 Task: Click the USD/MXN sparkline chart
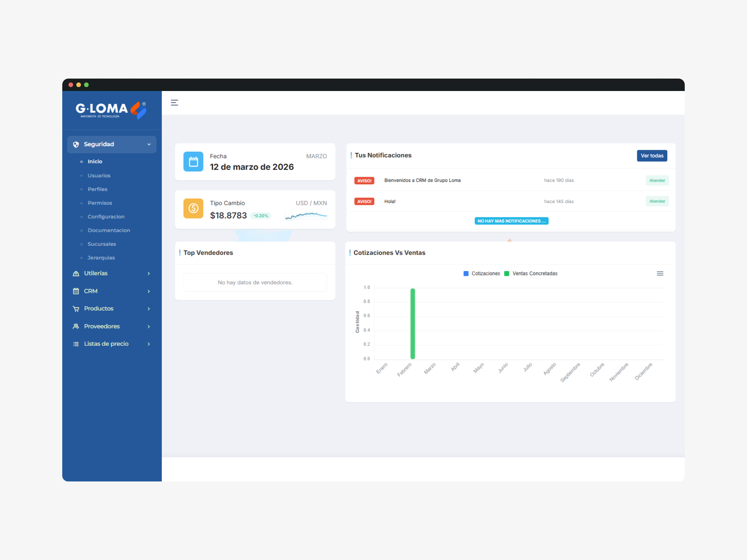click(x=306, y=215)
